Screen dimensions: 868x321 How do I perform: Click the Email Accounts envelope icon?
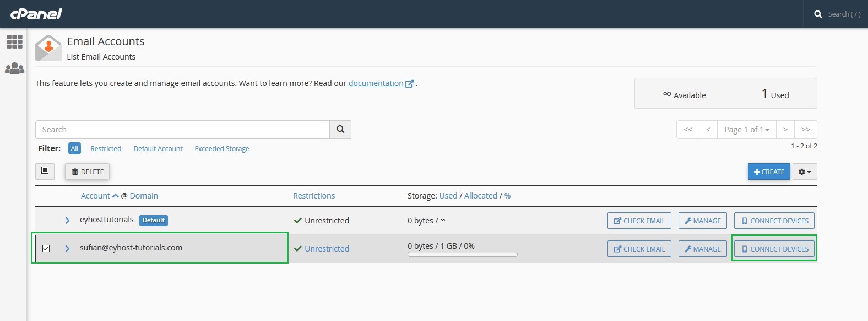tap(48, 48)
